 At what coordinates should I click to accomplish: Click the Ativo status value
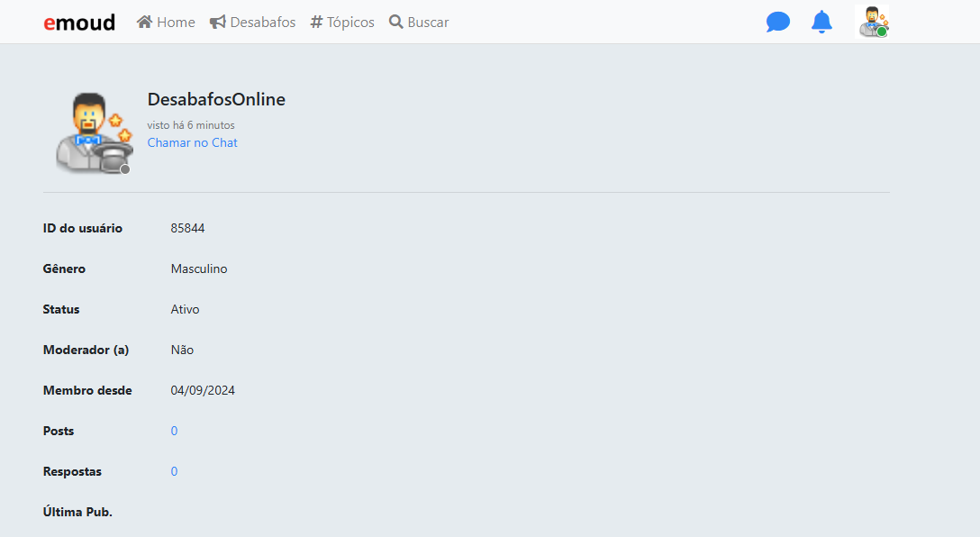tap(185, 309)
